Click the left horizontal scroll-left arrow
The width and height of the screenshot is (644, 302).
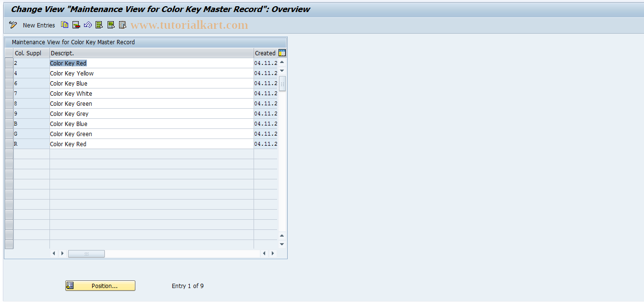(x=54, y=253)
